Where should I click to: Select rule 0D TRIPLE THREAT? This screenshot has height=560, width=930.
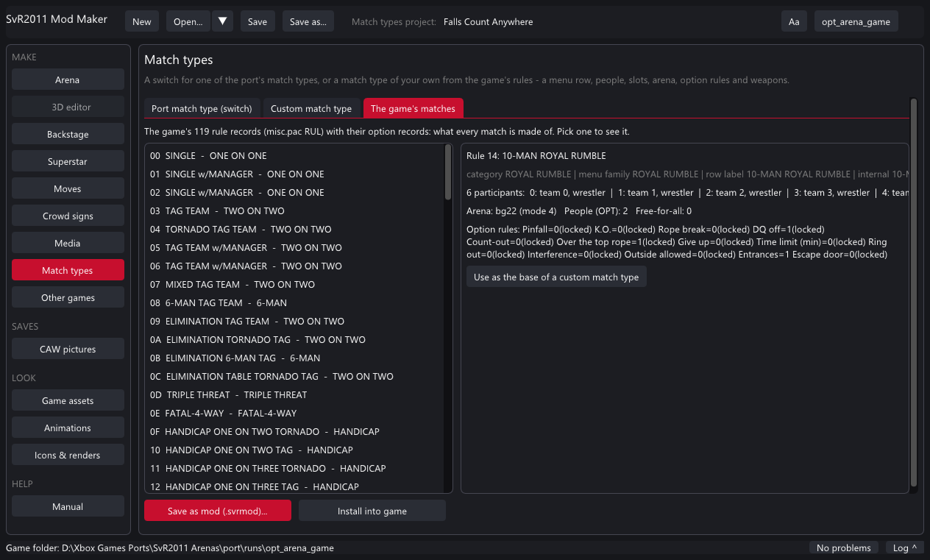pos(294,394)
